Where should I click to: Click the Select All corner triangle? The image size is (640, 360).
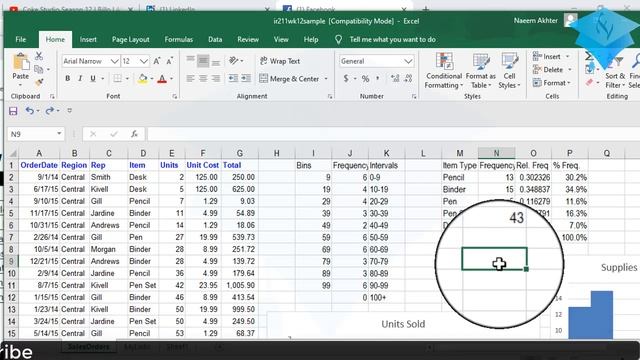pos(12,153)
